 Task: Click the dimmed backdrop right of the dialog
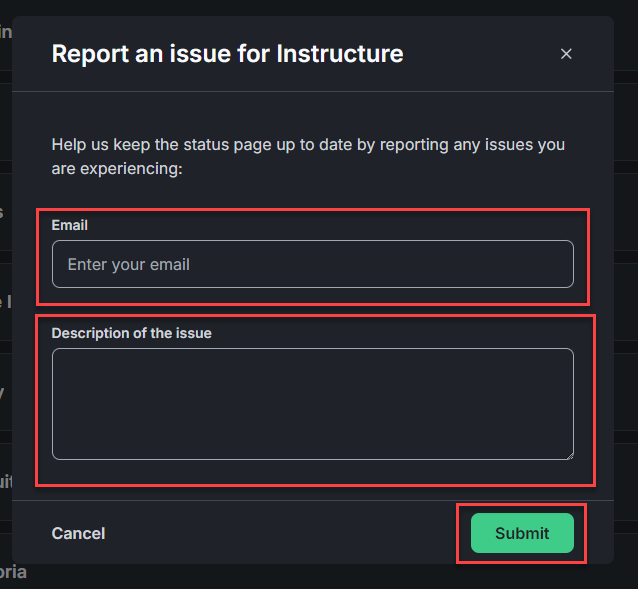click(626, 300)
